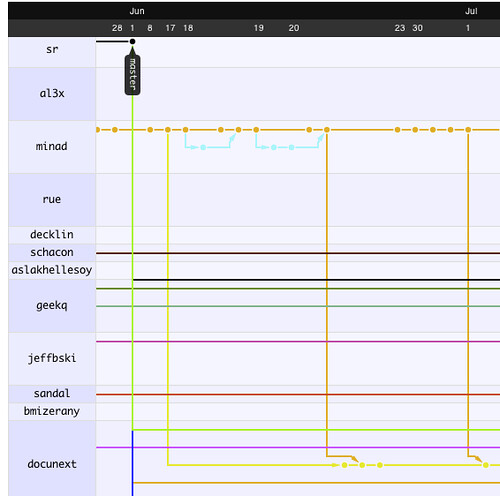
Task: Click the jeffbski user label
Action: (52, 358)
